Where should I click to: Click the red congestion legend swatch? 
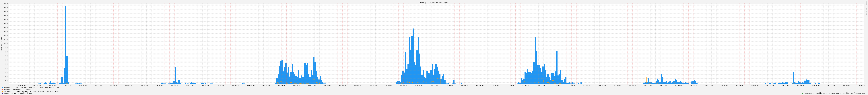pyautogui.click(x=3, y=89)
